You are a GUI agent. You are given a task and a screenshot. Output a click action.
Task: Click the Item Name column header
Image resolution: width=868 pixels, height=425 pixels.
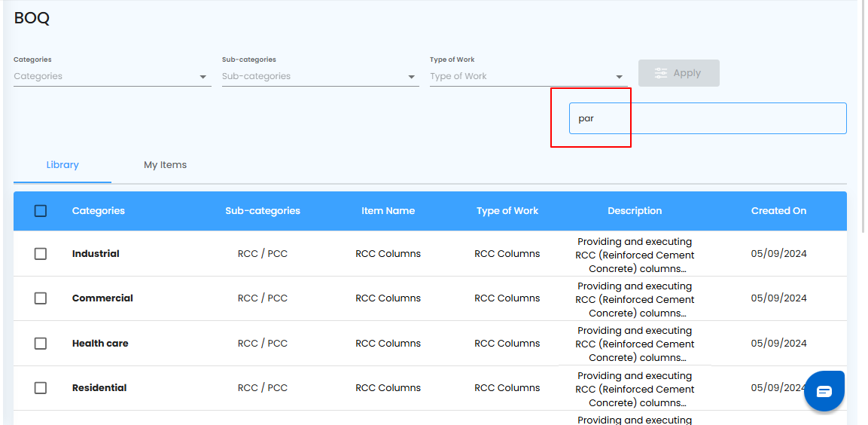[x=388, y=211]
